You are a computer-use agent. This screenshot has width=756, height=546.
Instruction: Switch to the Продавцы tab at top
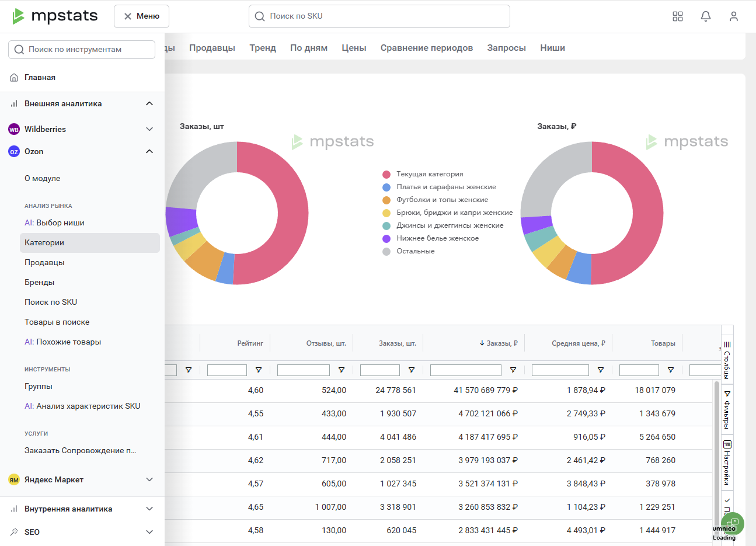212,48
